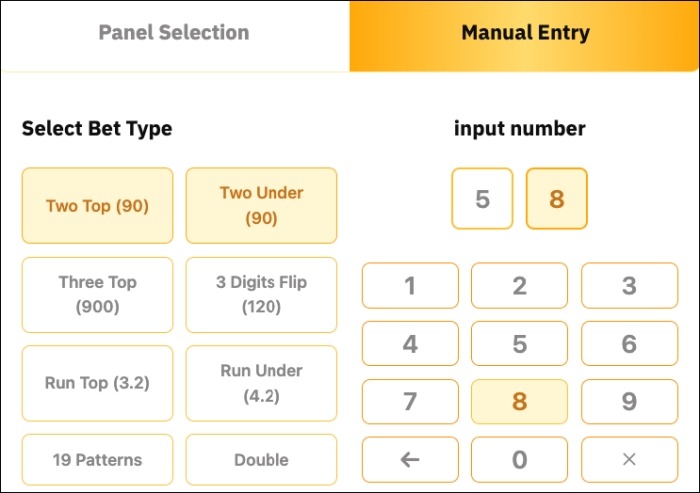
Task: Open the Manual Entry tab
Action: [525, 33]
